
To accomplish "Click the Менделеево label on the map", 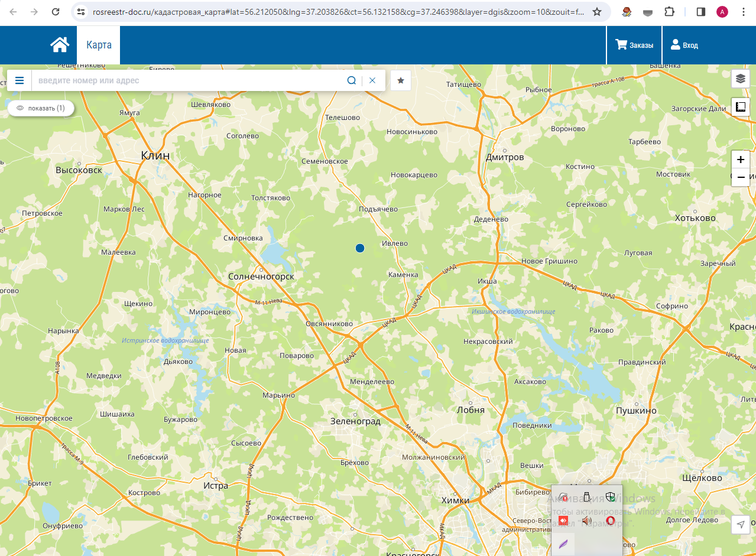I will (x=372, y=382).
